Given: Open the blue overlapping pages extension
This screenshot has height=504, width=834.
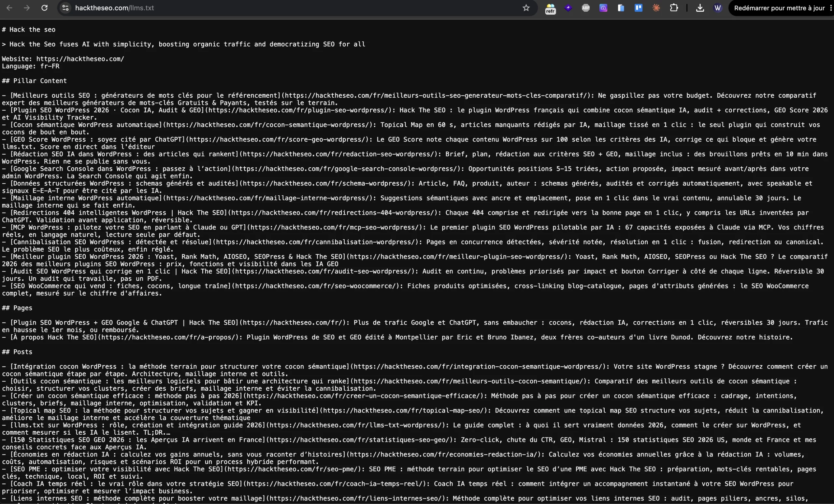Looking at the screenshot, I should point(621,8).
